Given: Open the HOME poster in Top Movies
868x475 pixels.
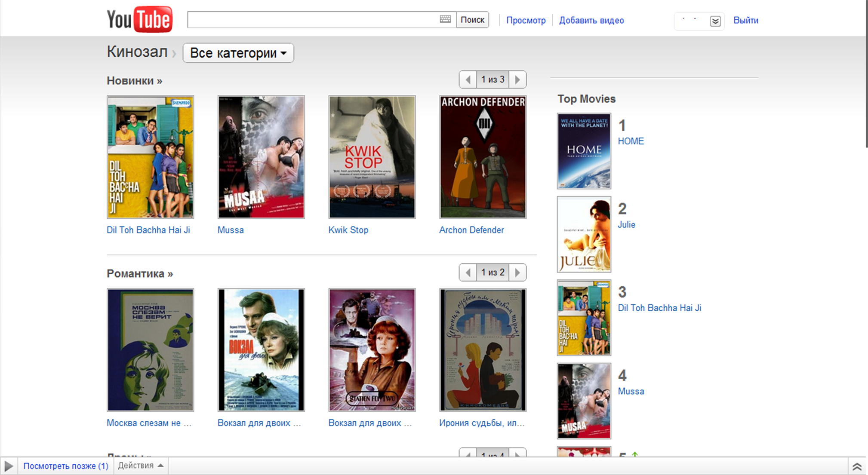Looking at the screenshot, I should coord(584,151).
